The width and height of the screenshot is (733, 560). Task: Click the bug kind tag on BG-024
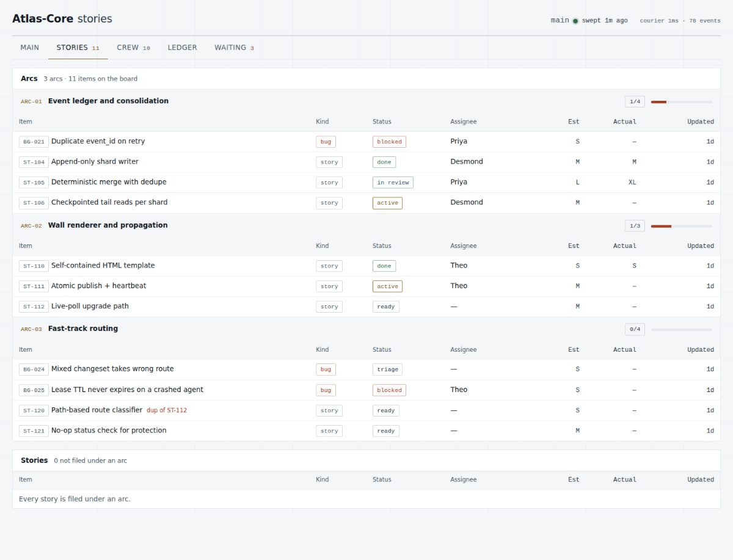(x=326, y=369)
